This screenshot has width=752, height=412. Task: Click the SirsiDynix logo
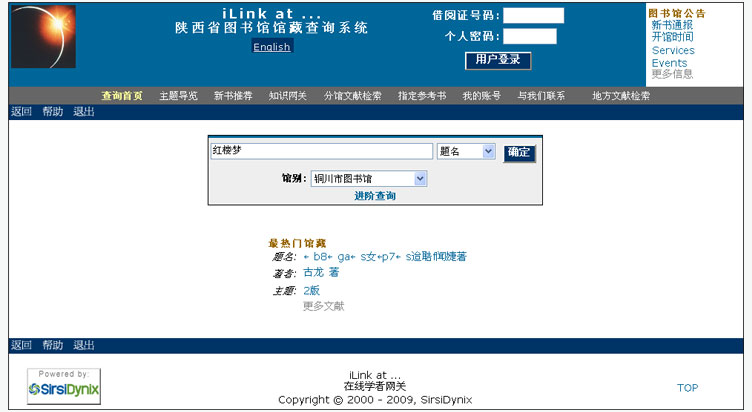tap(63, 386)
